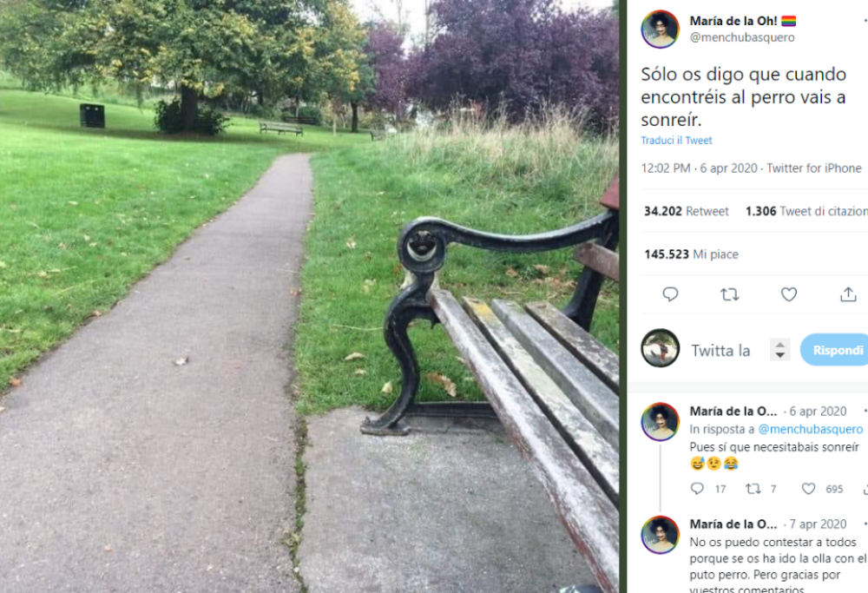Like the main tweet with heart icon
868x593 pixels.
coord(789,294)
